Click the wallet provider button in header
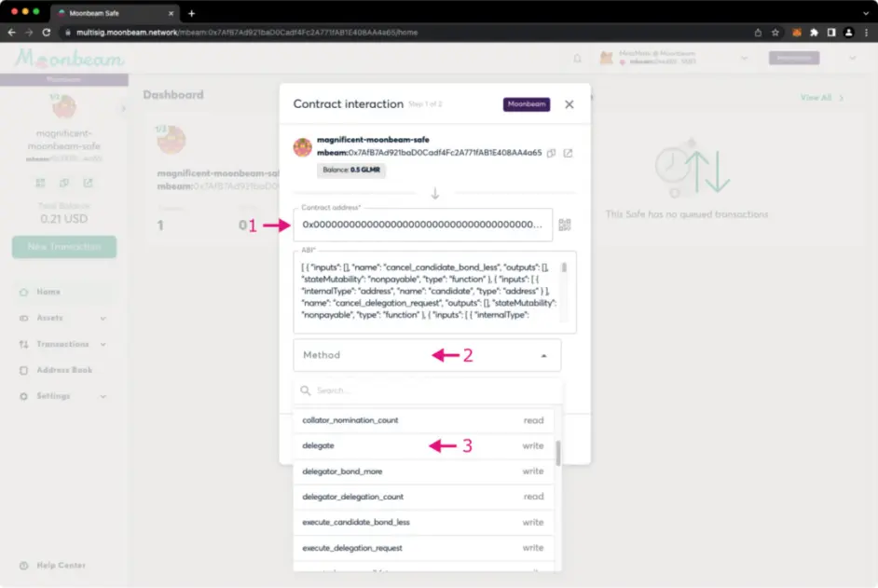The height and width of the screenshot is (588, 878). tap(793, 58)
